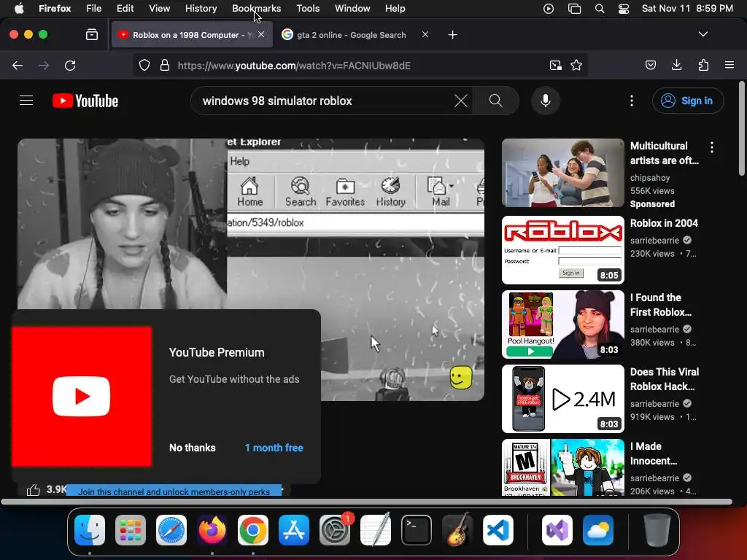Open the YouTube guide hamburger menu
Image resolution: width=747 pixels, height=560 pixels.
click(26, 101)
